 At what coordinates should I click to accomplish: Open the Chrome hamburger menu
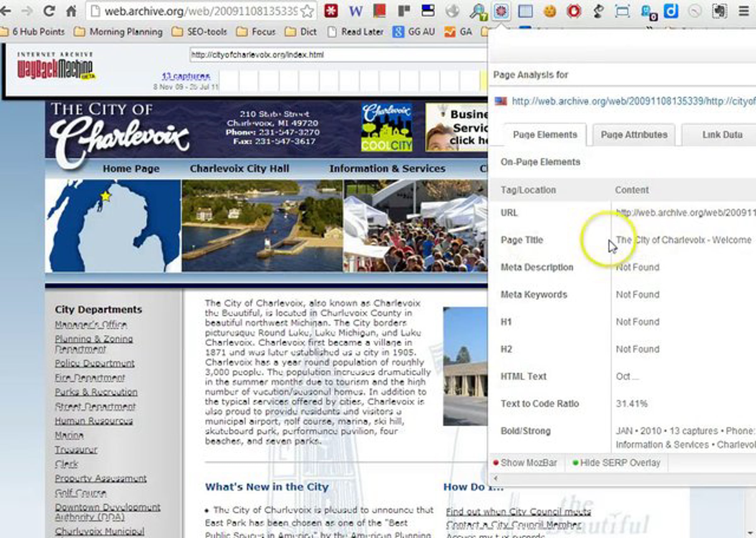(x=744, y=11)
